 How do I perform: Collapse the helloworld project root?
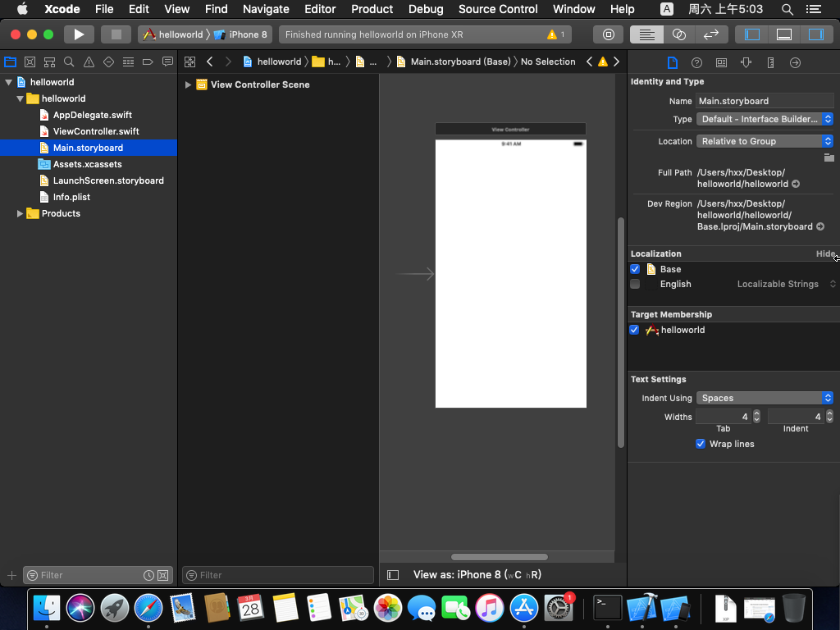(x=8, y=82)
